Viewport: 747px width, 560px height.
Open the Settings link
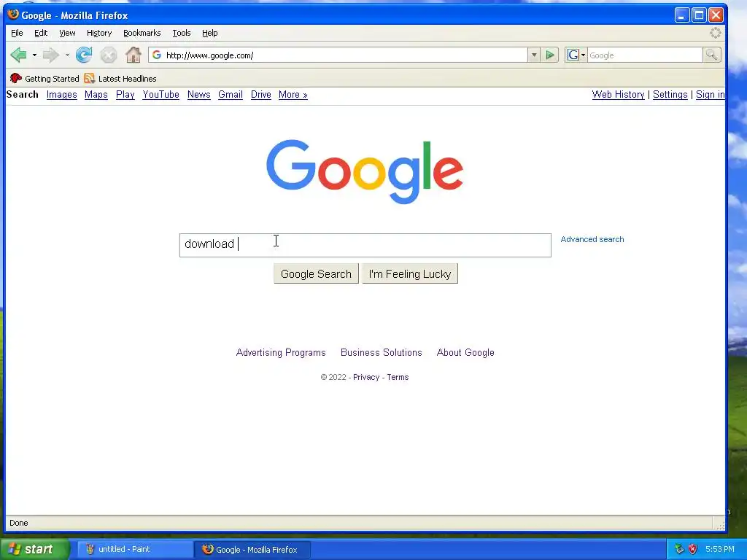click(670, 94)
